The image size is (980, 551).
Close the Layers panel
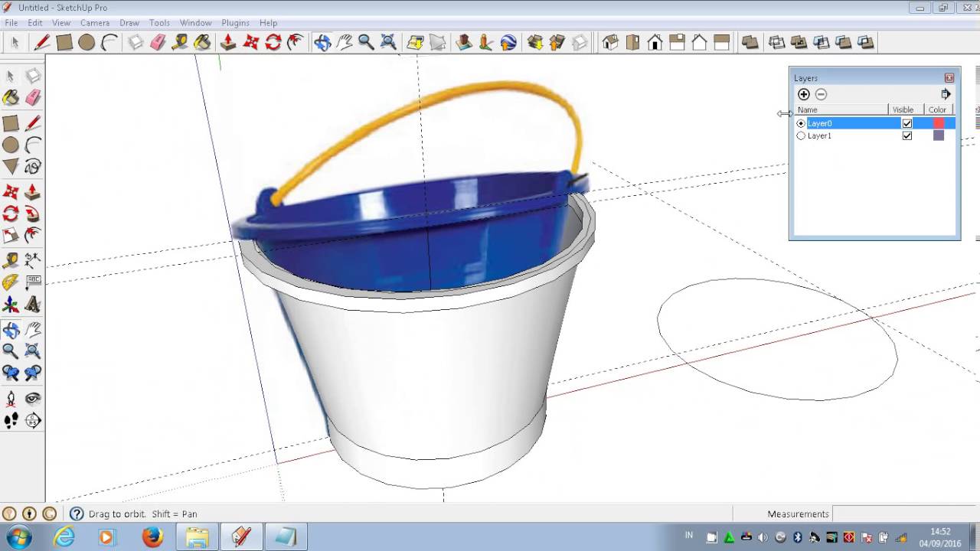click(x=949, y=78)
